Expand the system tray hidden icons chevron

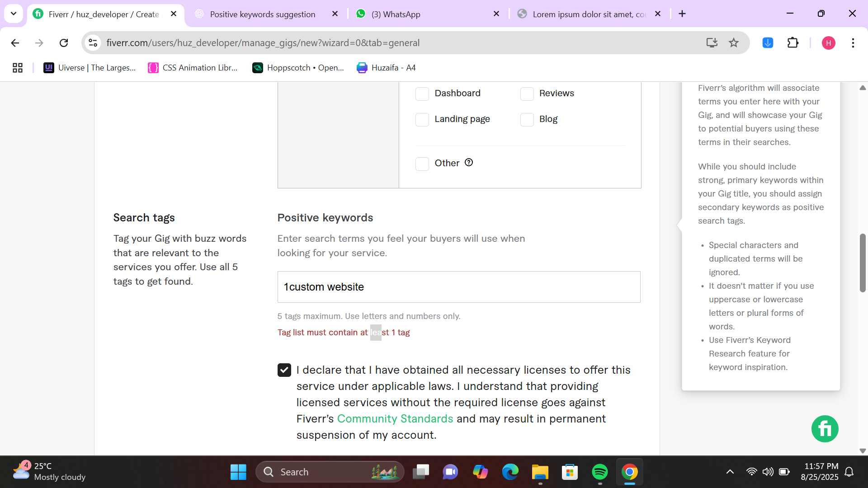pyautogui.click(x=730, y=472)
